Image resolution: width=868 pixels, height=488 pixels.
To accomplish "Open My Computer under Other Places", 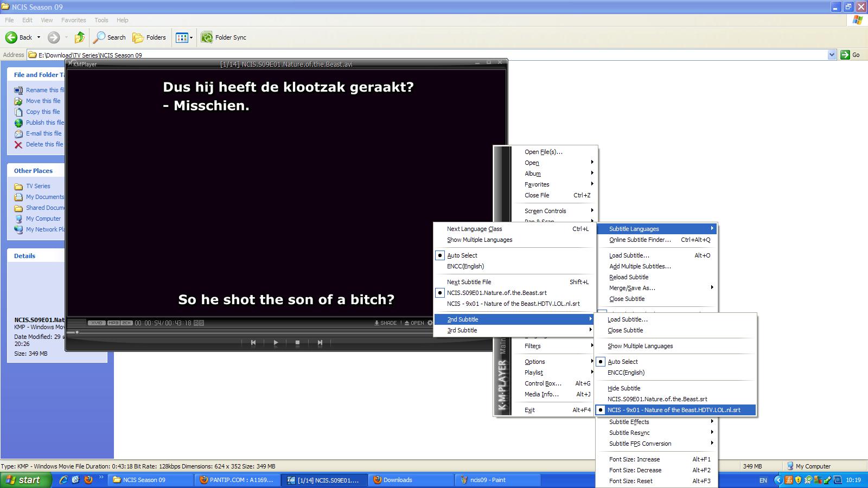I will pos(43,219).
